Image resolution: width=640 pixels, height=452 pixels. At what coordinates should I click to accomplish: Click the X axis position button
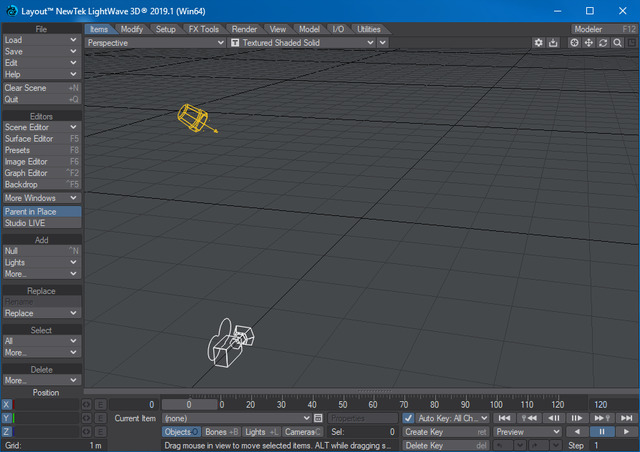pyautogui.click(x=7, y=404)
